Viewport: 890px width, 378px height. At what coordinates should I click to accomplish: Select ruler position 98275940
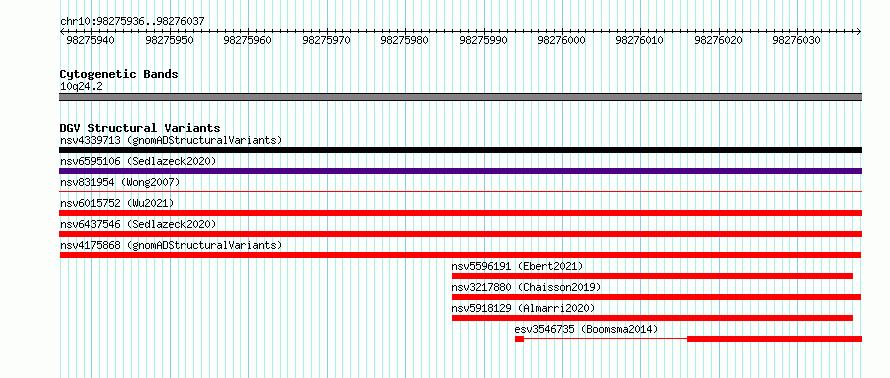[x=90, y=40]
